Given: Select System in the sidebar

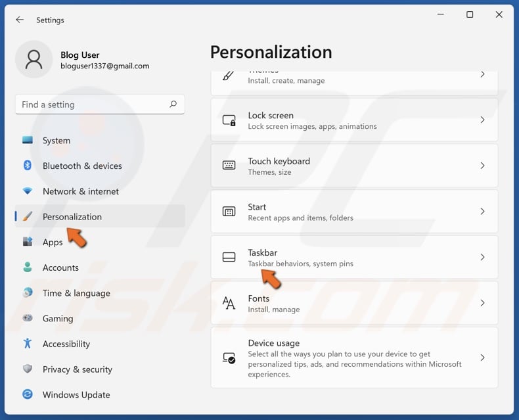Looking at the screenshot, I should [x=100, y=141].
